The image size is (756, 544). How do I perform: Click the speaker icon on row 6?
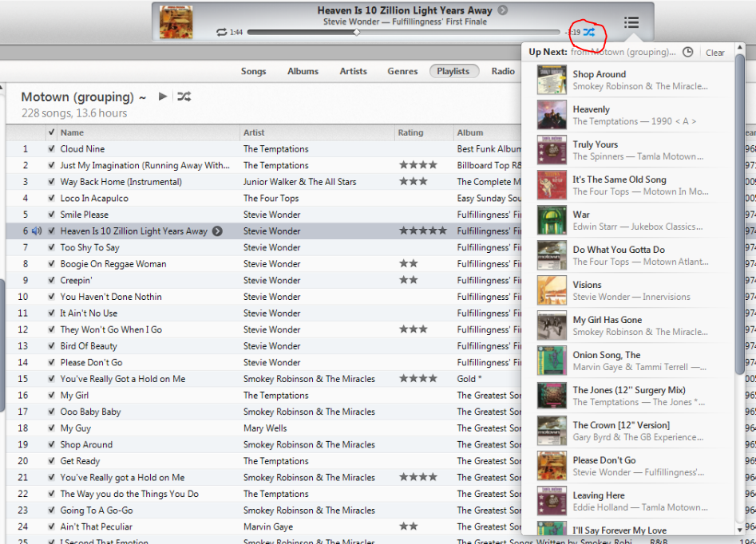pyautogui.click(x=37, y=231)
